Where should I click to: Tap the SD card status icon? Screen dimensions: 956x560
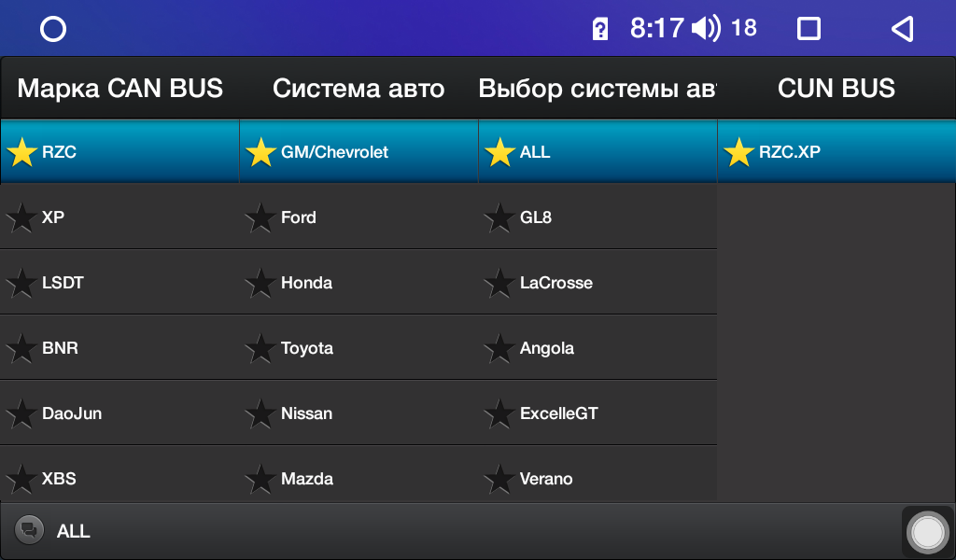pyautogui.click(x=600, y=29)
